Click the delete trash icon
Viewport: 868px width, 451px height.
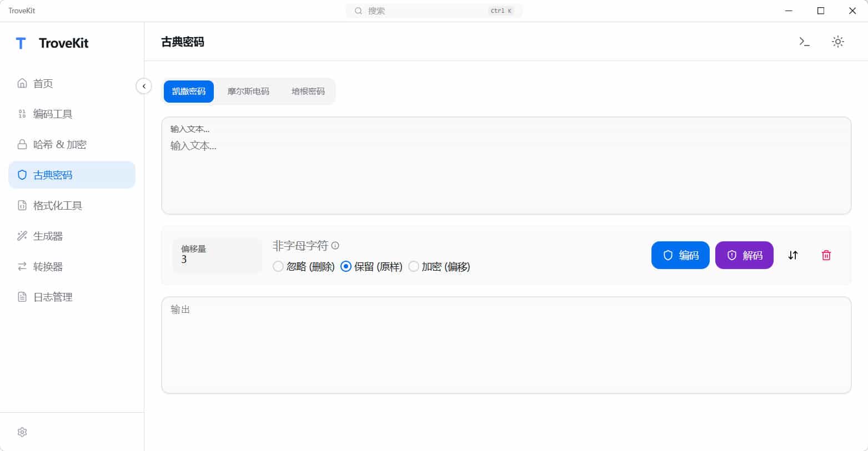(x=826, y=255)
